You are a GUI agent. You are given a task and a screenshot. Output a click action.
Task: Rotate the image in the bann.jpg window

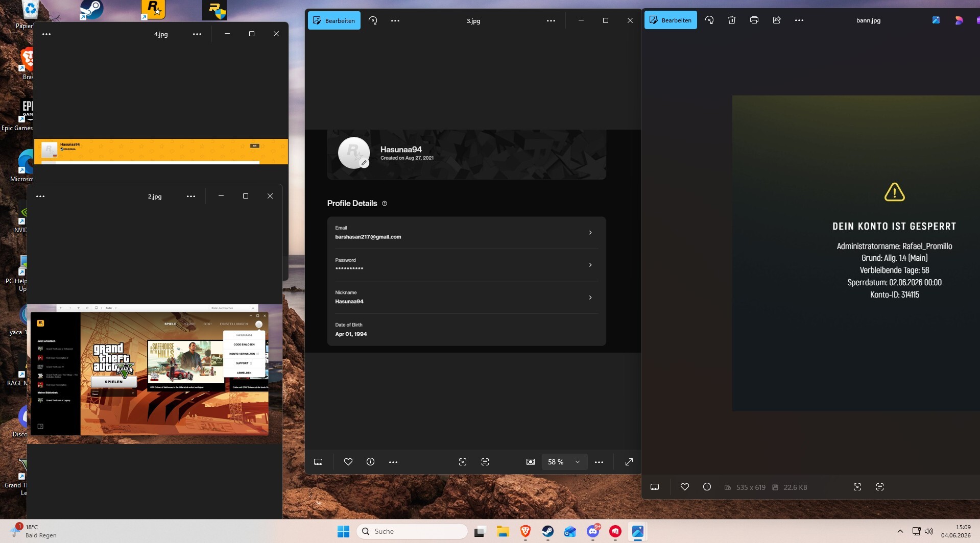pyautogui.click(x=709, y=20)
